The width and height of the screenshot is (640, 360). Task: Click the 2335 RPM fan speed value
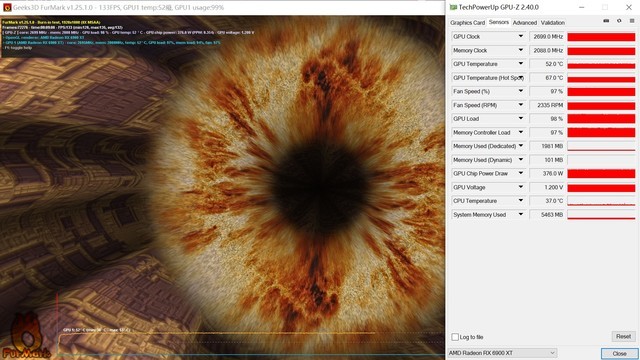click(547, 105)
